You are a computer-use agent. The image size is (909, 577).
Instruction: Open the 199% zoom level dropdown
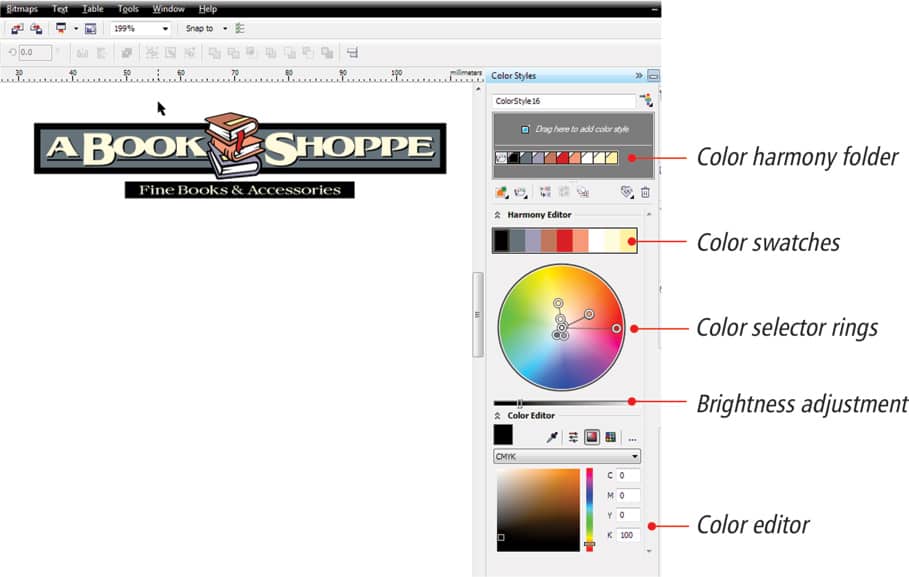coord(165,29)
